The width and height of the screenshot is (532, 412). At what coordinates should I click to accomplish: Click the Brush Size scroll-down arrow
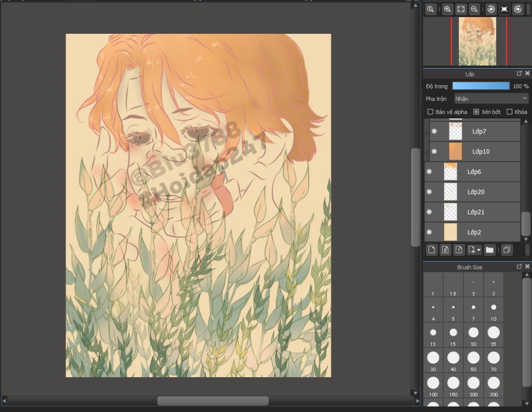pos(527,404)
